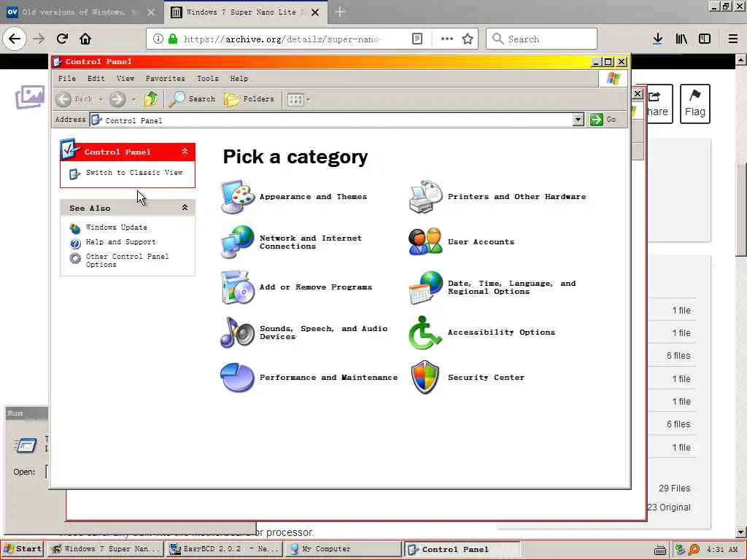Click Firefox Search input box
Image resolution: width=747 pixels, height=560 pixels.
tap(541, 39)
